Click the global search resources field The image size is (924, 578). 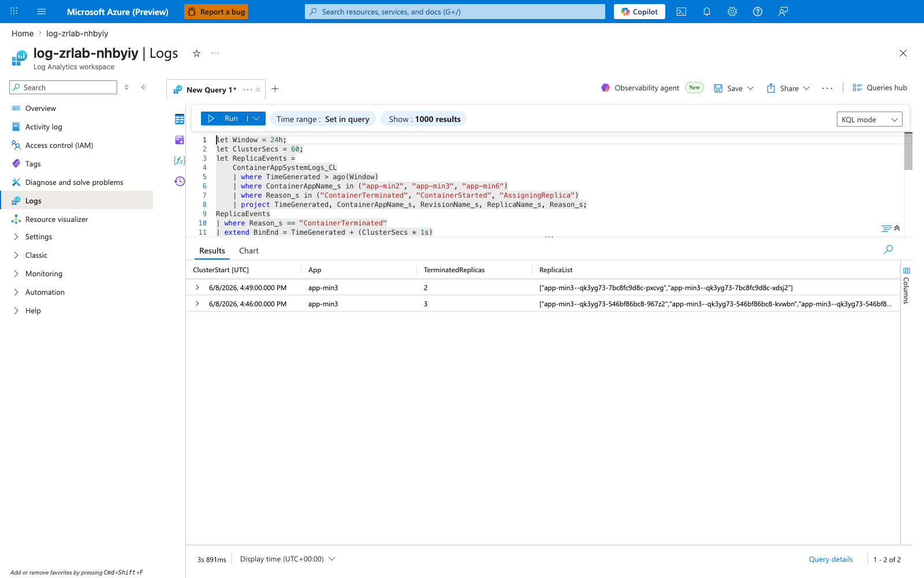455,12
